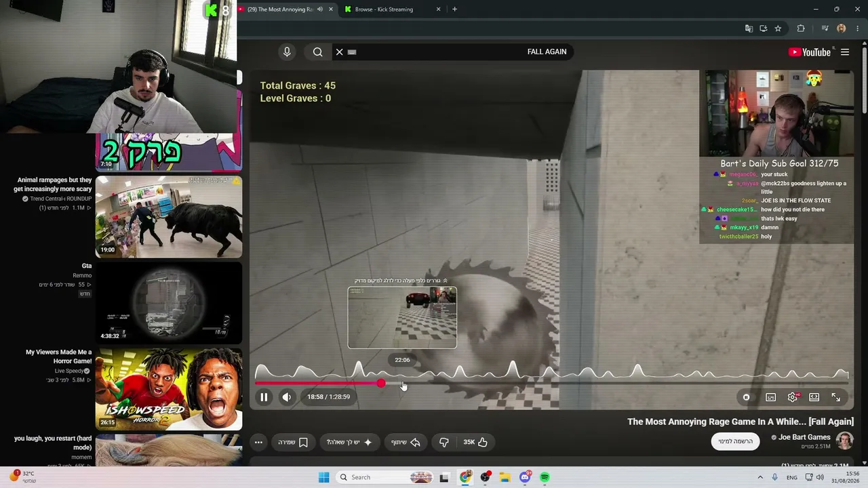Image resolution: width=868 pixels, height=488 pixels.
Task: Click the 18:58 / 1:28:59 time display
Action: (x=328, y=397)
